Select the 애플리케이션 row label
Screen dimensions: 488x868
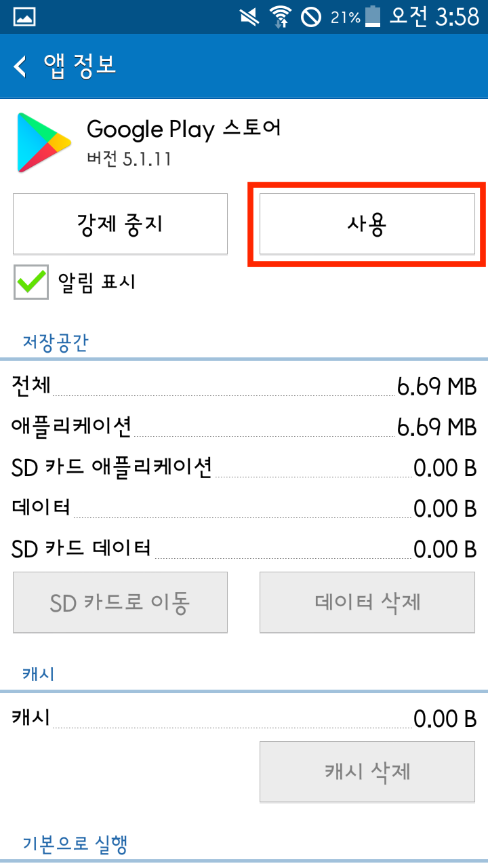(71, 426)
